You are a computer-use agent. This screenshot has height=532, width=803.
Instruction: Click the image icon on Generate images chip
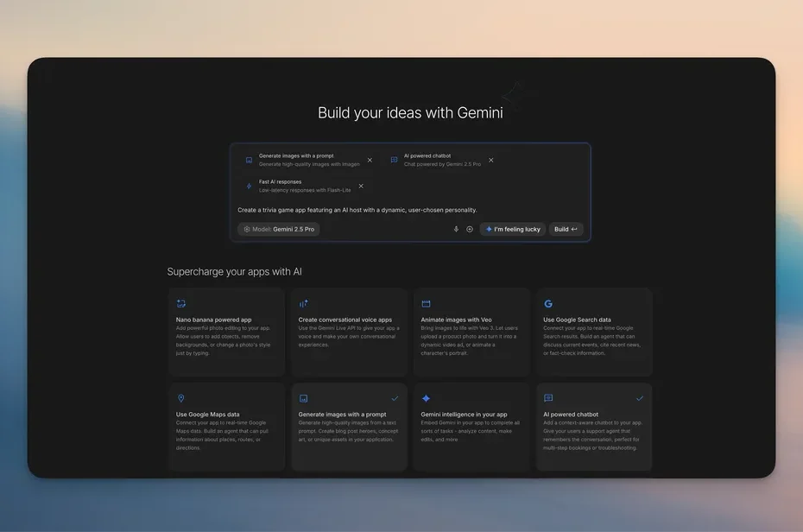coord(248,159)
